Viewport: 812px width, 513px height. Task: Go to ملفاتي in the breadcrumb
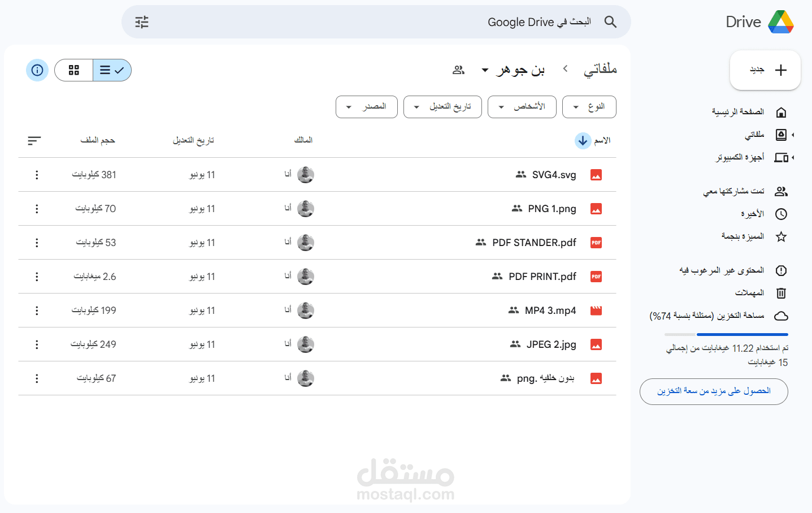600,69
